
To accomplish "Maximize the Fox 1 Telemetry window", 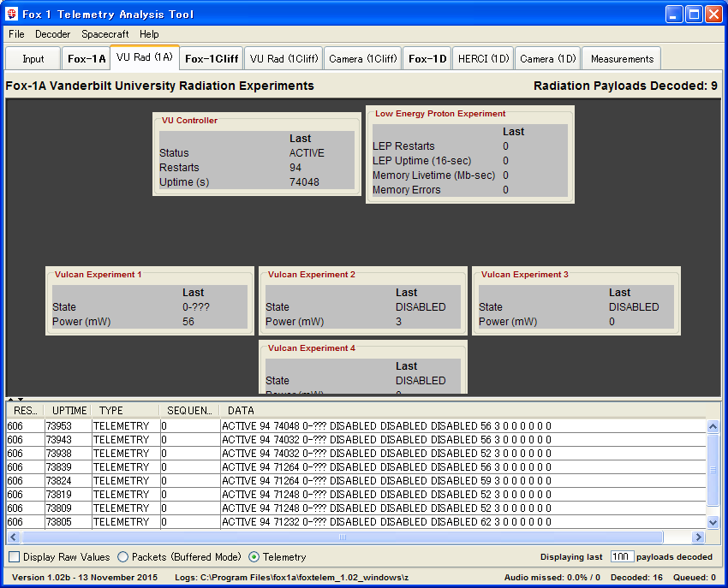I will tap(694, 14).
